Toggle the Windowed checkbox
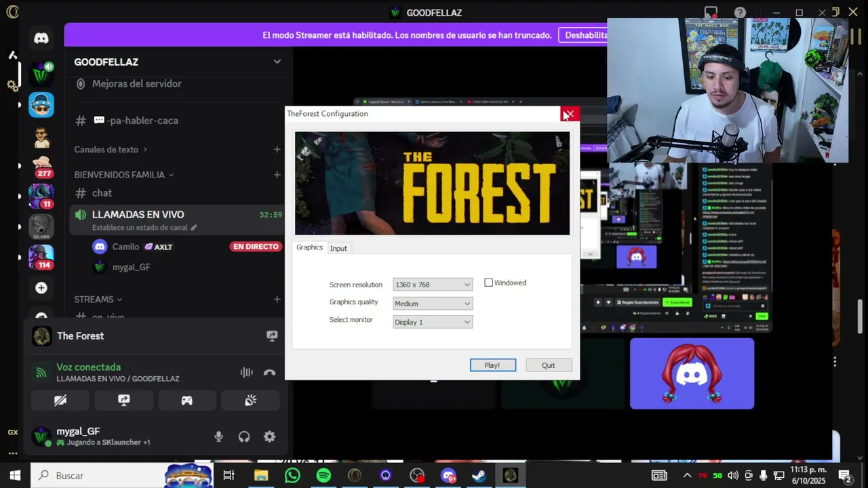The height and width of the screenshot is (488, 868). pyautogui.click(x=488, y=283)
